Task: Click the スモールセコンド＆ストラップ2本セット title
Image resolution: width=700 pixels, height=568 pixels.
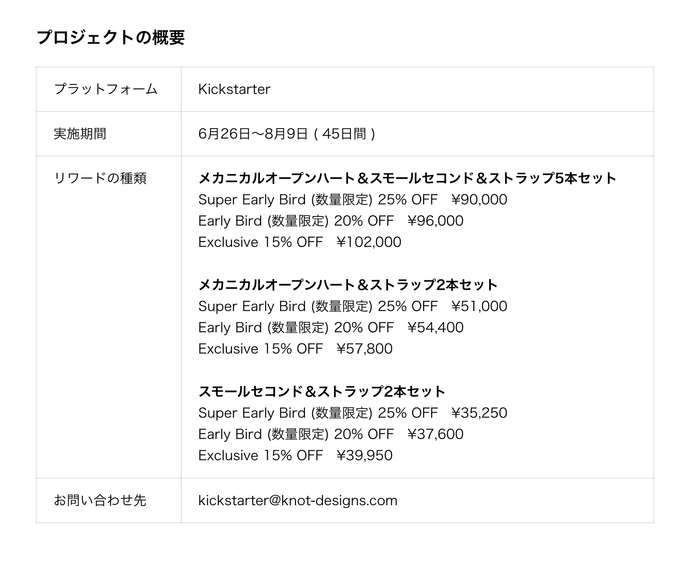Action: click(322, 391)
